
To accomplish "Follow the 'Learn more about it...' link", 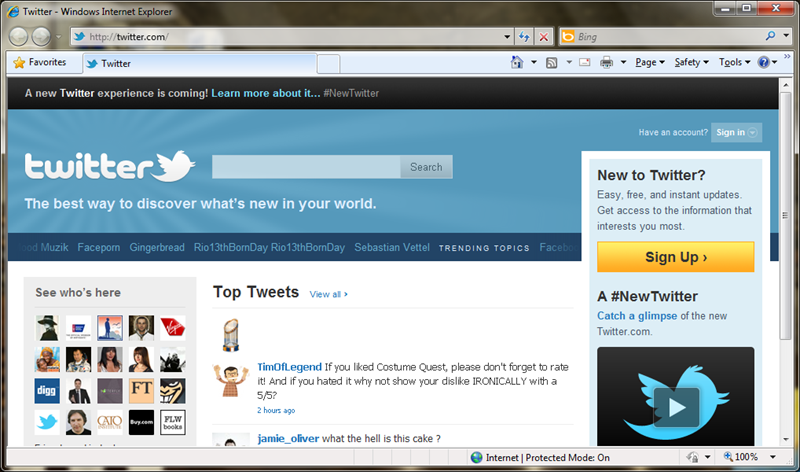I will (x=266, y=93).
